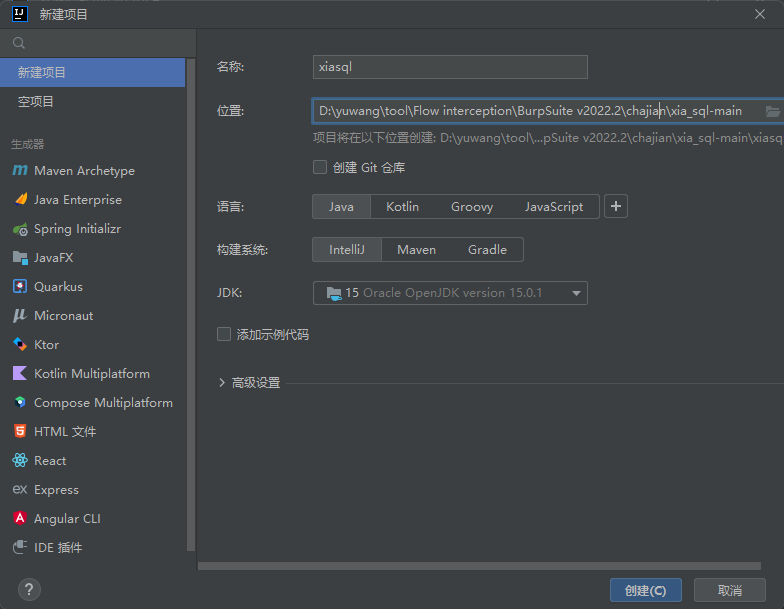
Task: Choose Maven build system
Action: (x=416, y=250)
